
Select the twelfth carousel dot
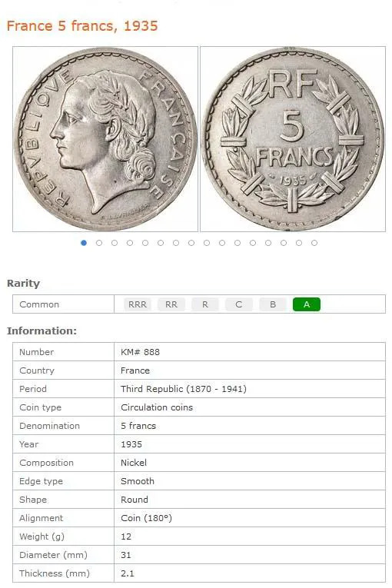coord(253,243)
